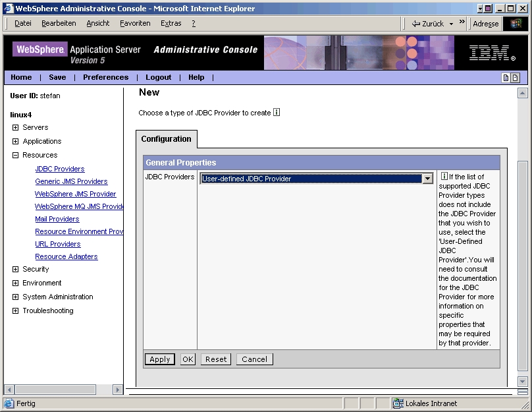Click the Windows logo throbber in Internet Explorer
Viewport: 532px width, 412px height.
(516, 24)
